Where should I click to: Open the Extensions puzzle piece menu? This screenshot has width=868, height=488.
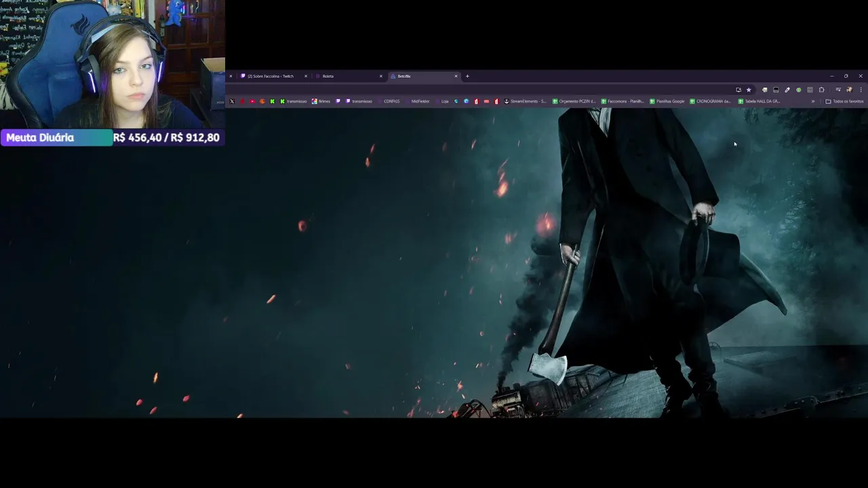[x=821, y=89]
